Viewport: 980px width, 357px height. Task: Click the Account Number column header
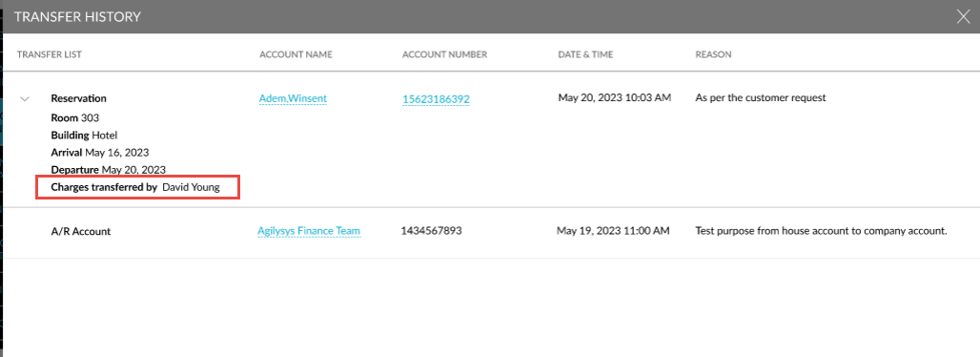tap(444, 54)
